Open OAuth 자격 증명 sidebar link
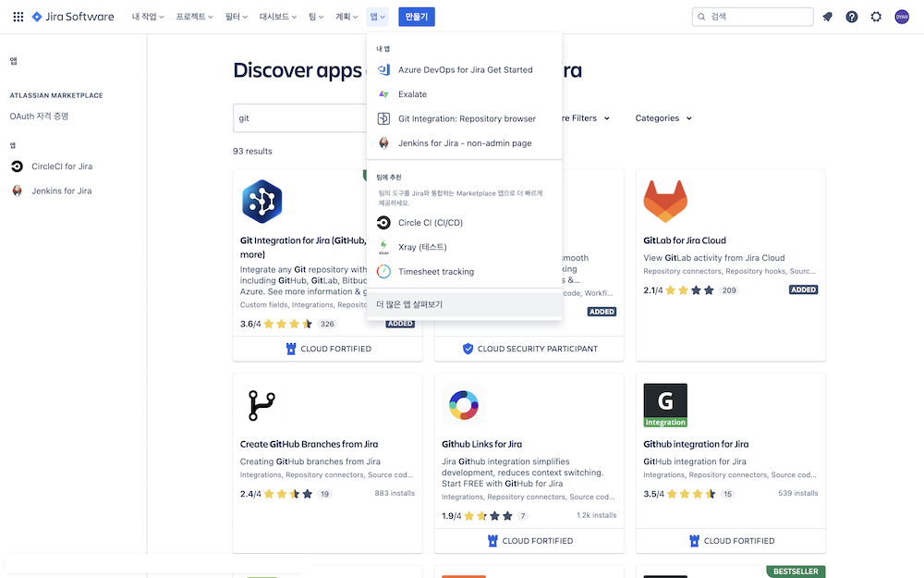The width and height of the screenshot is (924, 578). 39,117
